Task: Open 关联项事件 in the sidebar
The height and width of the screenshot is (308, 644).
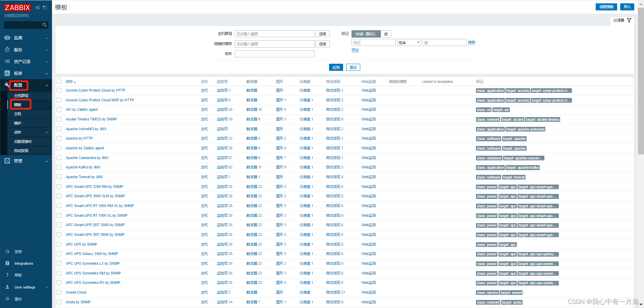Action: 23,142
